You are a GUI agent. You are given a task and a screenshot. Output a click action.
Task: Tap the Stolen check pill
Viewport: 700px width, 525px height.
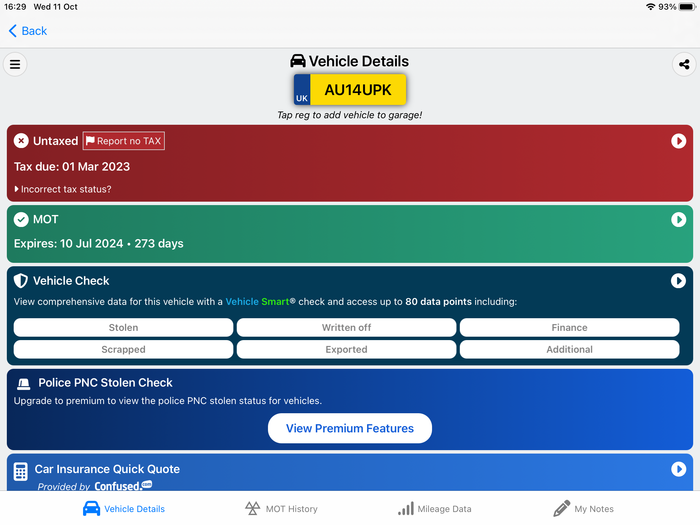[123, 328]
